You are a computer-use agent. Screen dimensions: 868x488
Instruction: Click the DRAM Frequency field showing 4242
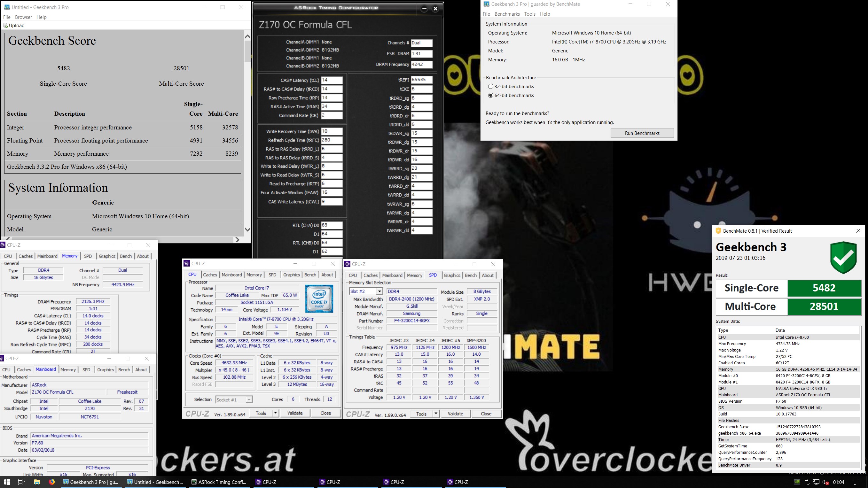(422, 64)
